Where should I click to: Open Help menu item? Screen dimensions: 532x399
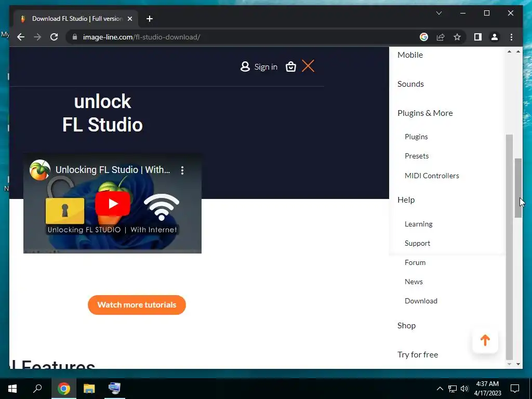[x=406, y=200]
